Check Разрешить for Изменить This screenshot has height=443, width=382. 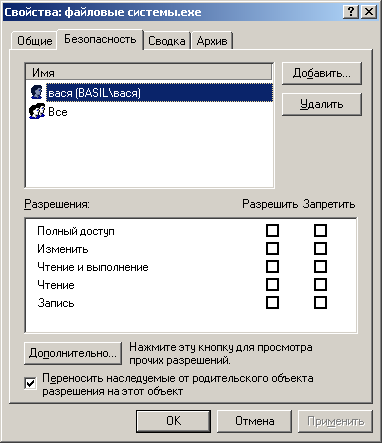(x=272, y=249)
